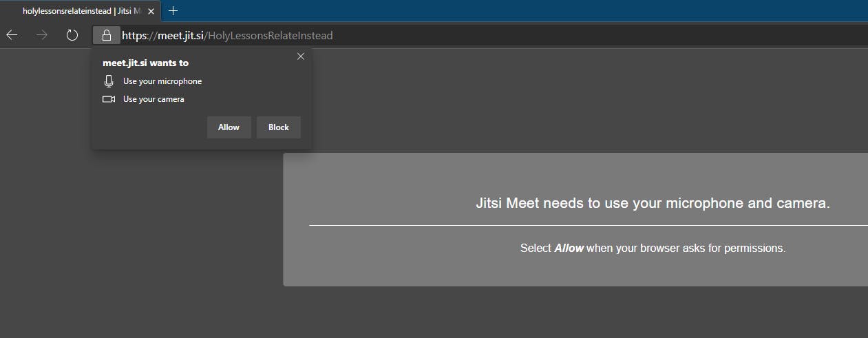The height and width of the screenshot is (338, 868).
Task: Click the 'Use your microphone' label
Action: coord(162,81)
